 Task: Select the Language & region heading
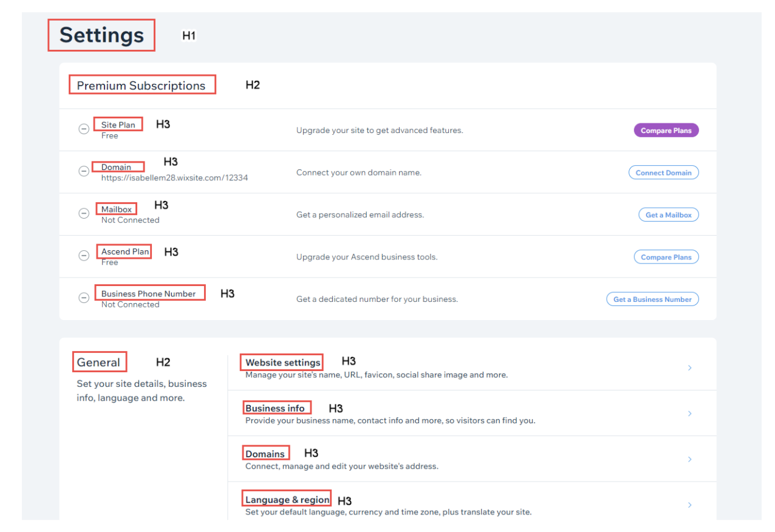(287, 500)
